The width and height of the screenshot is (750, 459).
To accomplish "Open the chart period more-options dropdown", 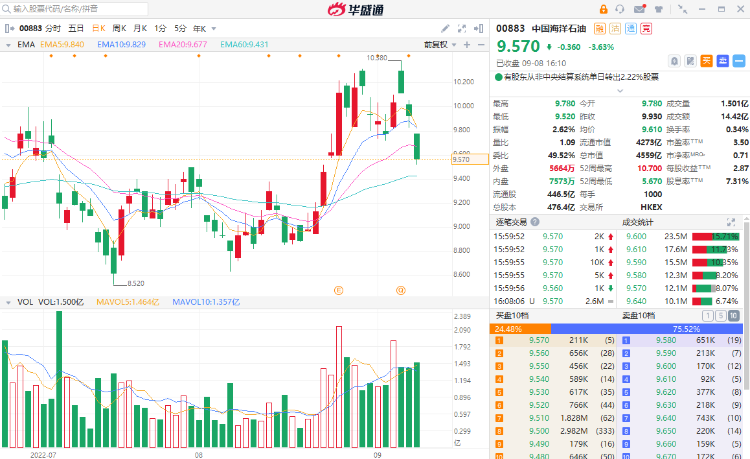I will click(213, 29).
